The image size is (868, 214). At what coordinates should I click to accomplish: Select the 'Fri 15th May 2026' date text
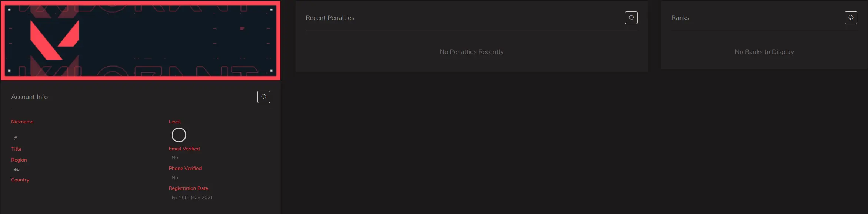tap(192, 198)
